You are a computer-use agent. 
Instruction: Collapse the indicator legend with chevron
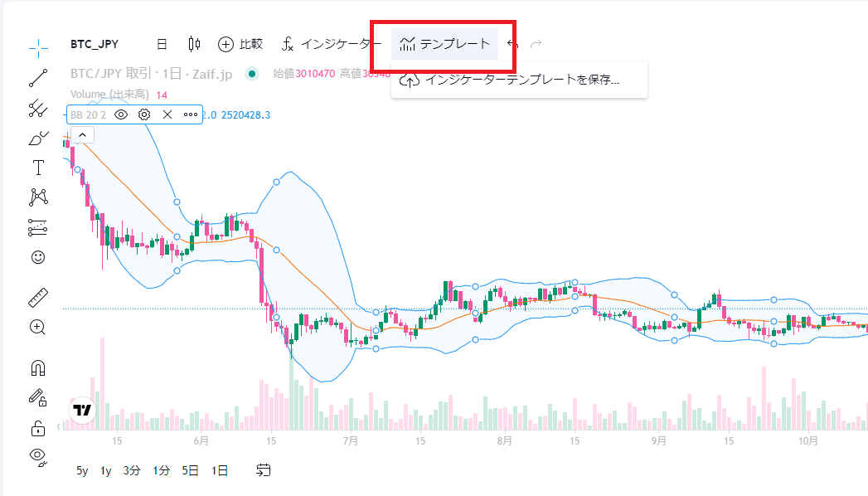click(x=83, y=134)
